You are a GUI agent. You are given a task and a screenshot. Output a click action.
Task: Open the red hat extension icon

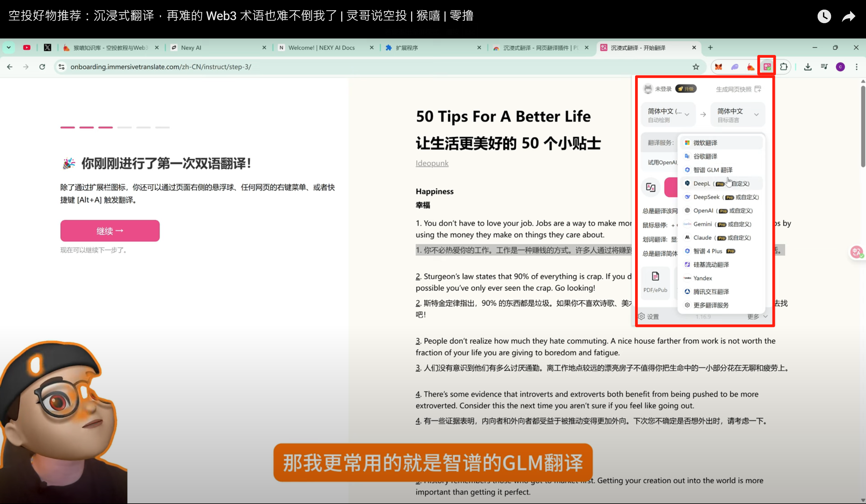point(751,67)
